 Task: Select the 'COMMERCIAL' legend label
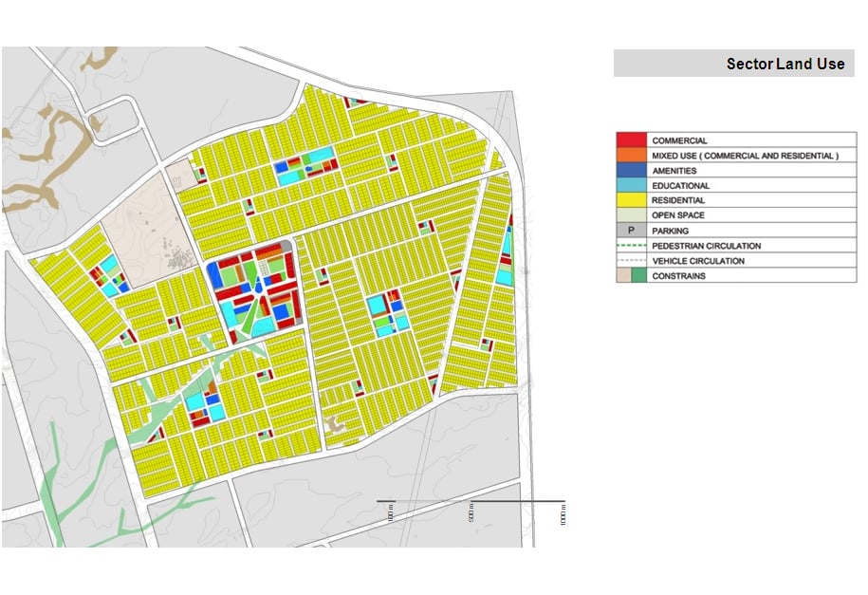(x=679, y=140)
